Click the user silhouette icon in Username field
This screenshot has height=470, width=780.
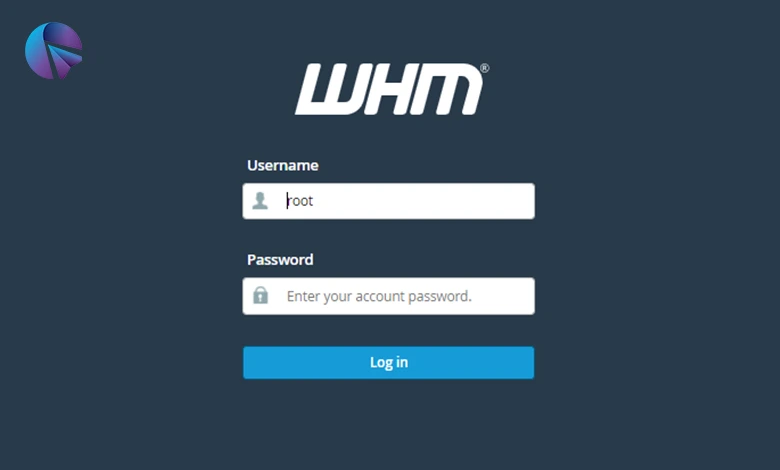point(260,201)
